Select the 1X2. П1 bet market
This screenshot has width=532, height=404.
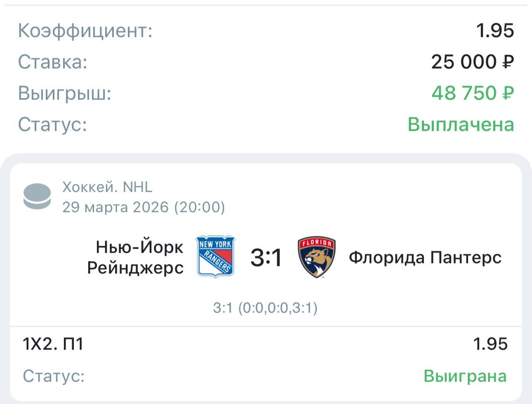click(53, 344)
